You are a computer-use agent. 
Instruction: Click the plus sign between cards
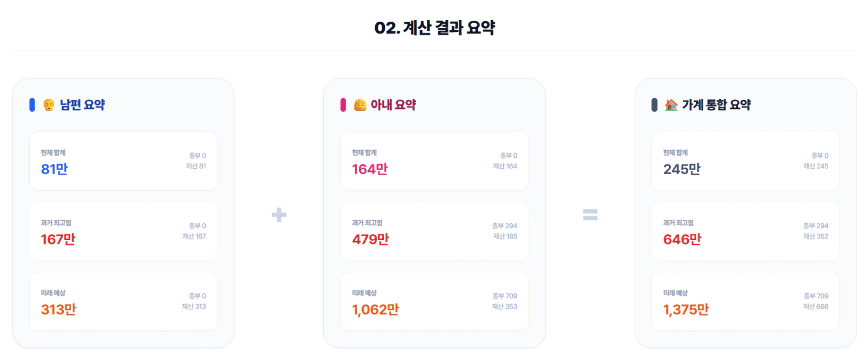click(x=279, y=215)
